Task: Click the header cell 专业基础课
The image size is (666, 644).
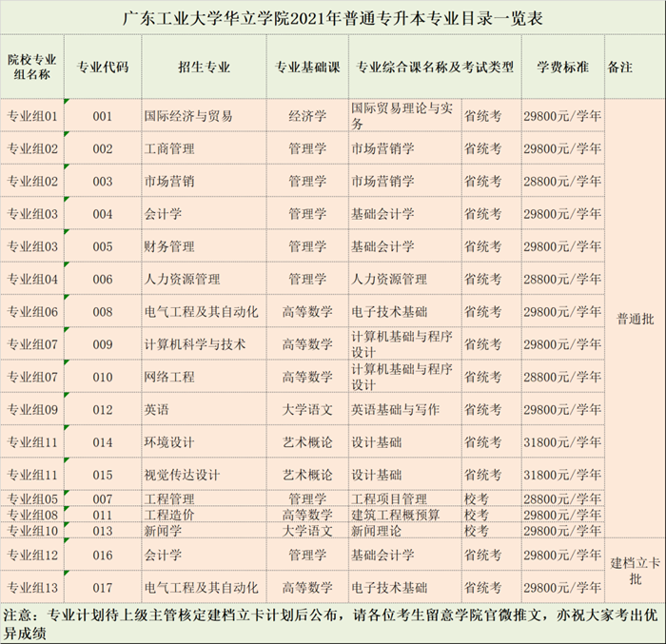Action: click(307, 67)
